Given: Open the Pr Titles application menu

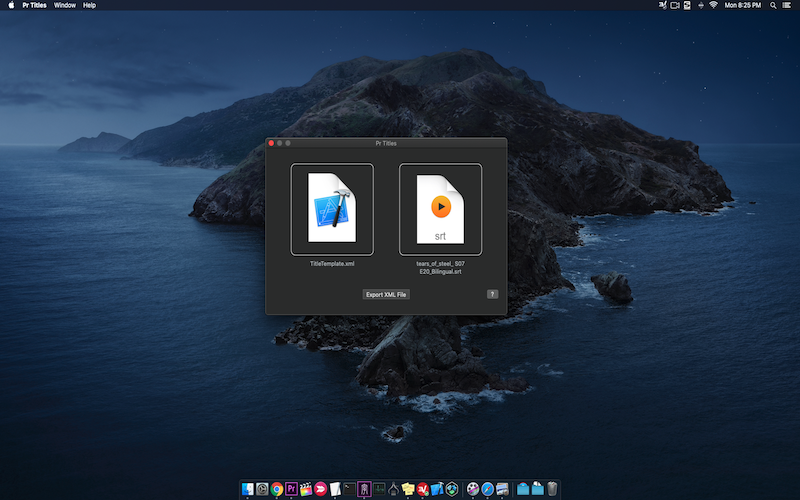Looking at the screenshot, I should [34, 5].
